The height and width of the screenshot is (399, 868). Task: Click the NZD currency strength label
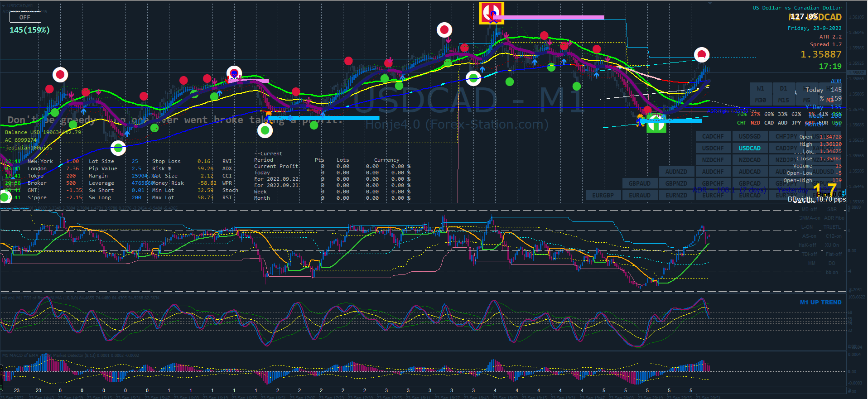(x=755, y=123)
